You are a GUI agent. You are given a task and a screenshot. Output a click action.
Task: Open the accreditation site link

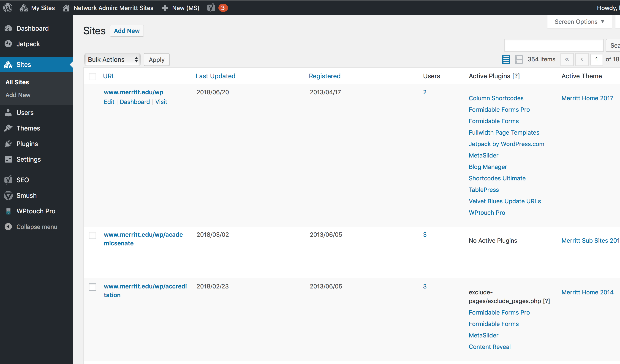pos(145,291)
